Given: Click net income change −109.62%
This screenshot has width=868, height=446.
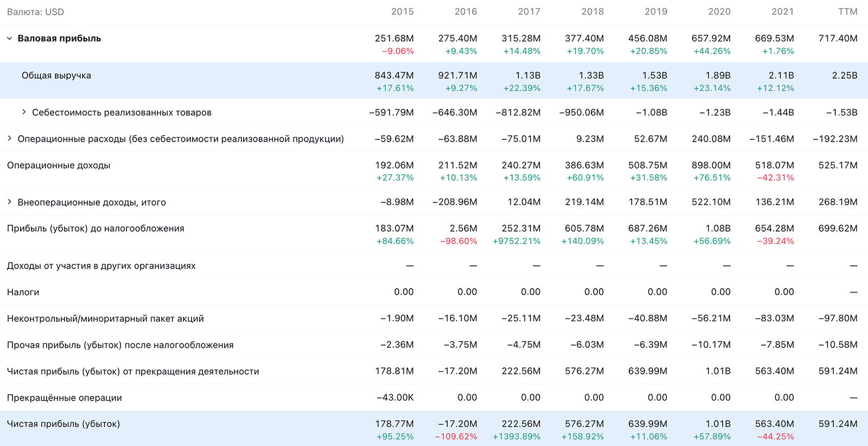Looking at the screenshot, I should [456, 437].
